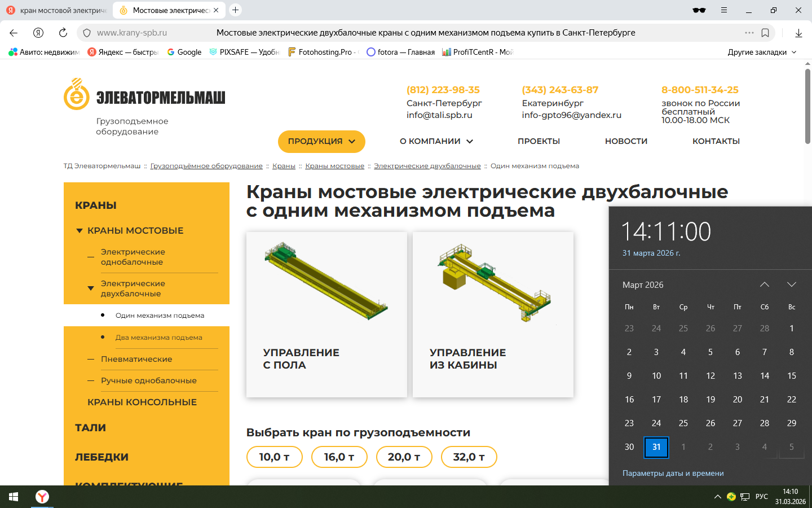812x508 pixels.
Task: Click the browser back arrow
Action: tap(14, 33)
